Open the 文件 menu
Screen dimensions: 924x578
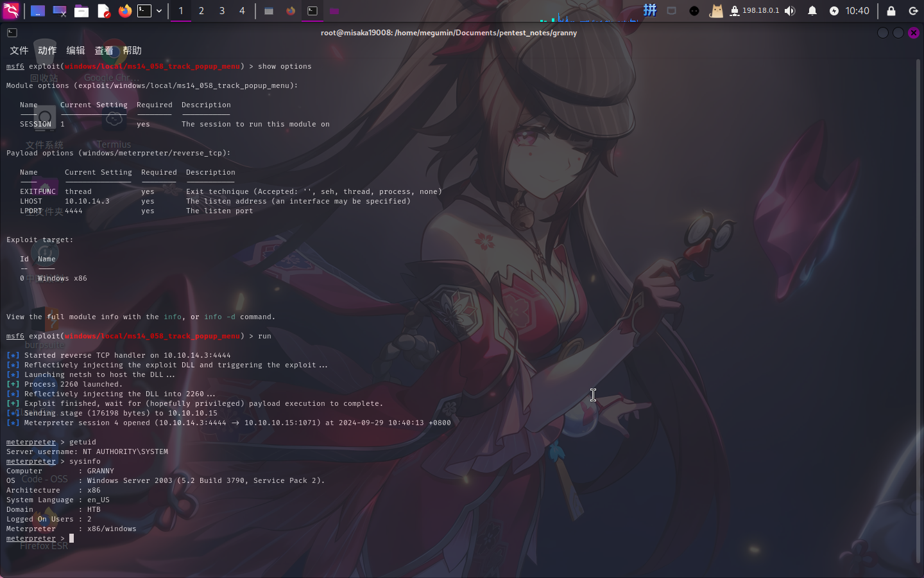click(x=19, y=50)
